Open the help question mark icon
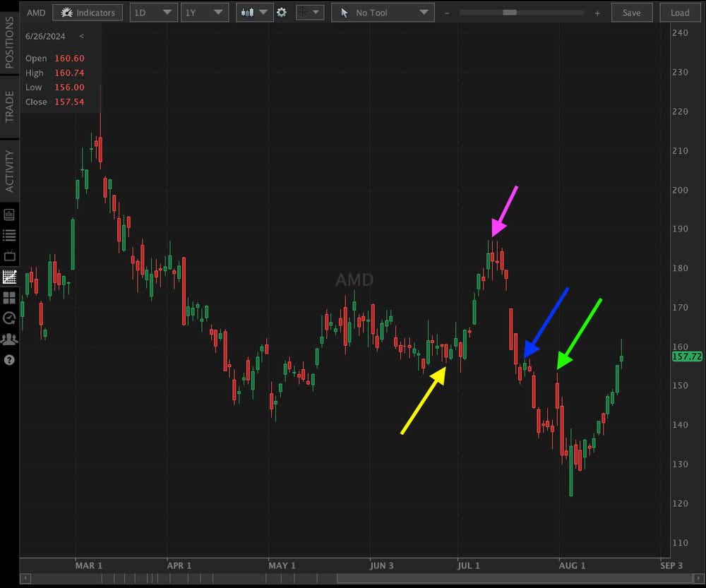 coord(9,360)
